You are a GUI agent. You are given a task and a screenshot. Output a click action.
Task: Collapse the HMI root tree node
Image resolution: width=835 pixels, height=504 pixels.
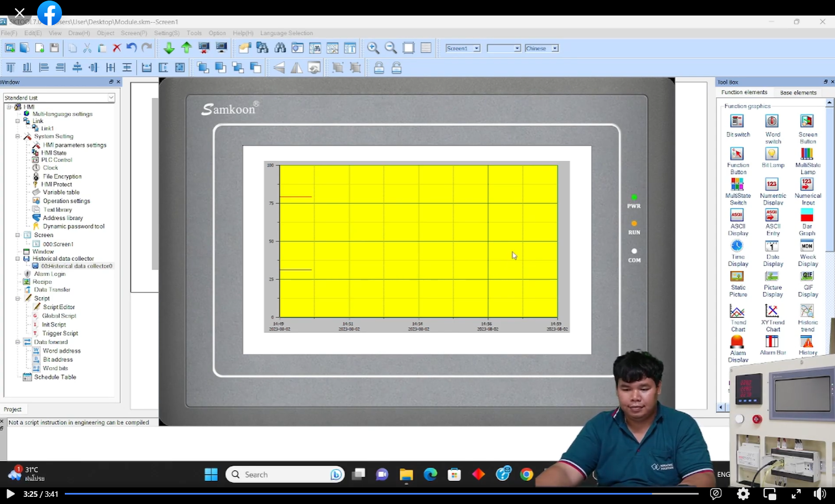[9, 107]
